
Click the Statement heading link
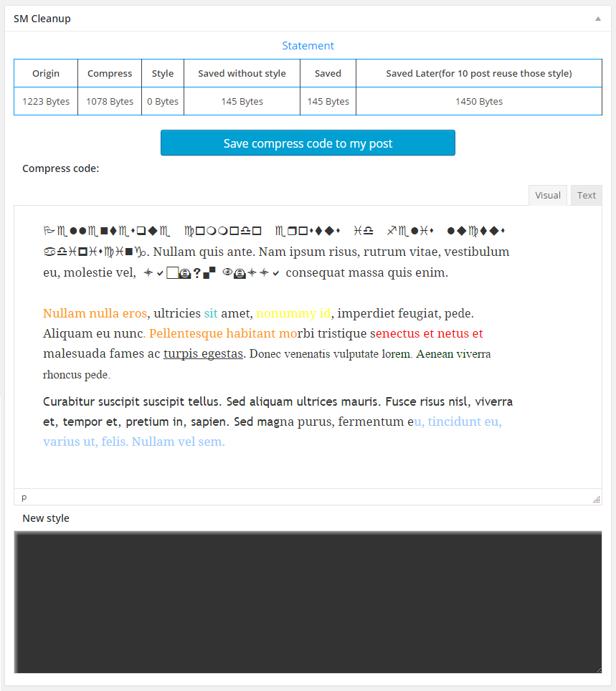(x=308, y=45)
